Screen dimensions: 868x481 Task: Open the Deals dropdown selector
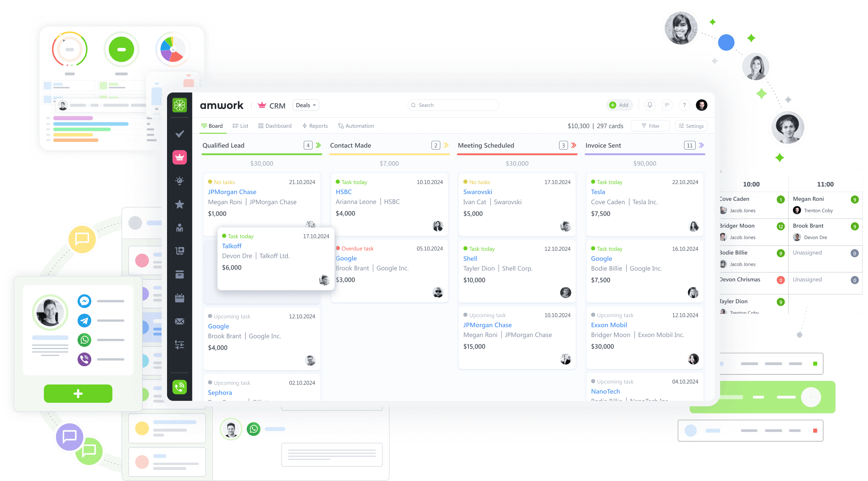(x=305, y=105)
